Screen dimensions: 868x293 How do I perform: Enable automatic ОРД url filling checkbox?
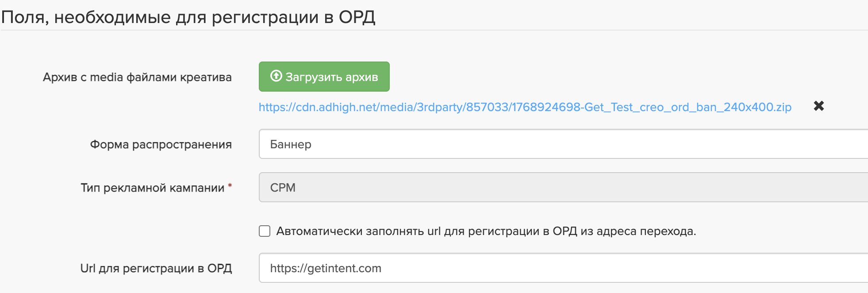[x=265, y=231]
